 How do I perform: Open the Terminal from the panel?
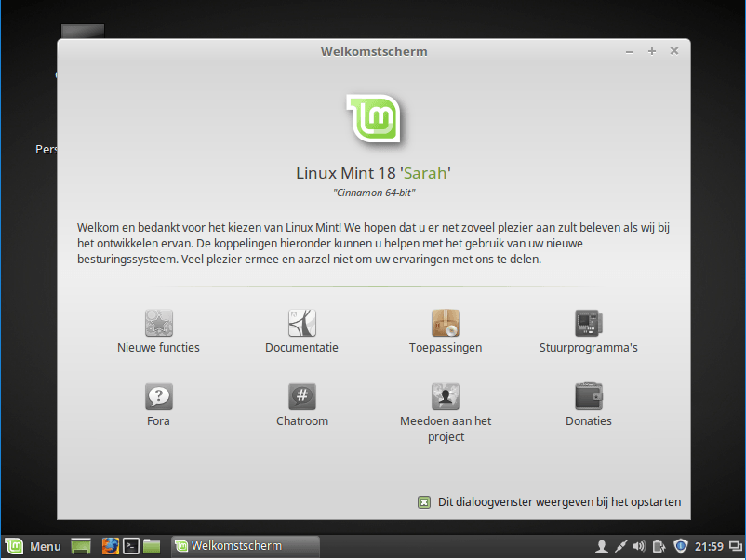132,546
